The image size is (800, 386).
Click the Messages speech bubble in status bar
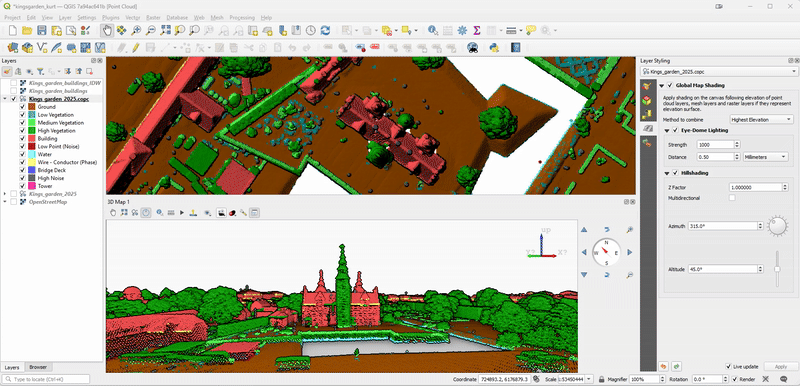(783, 379)
